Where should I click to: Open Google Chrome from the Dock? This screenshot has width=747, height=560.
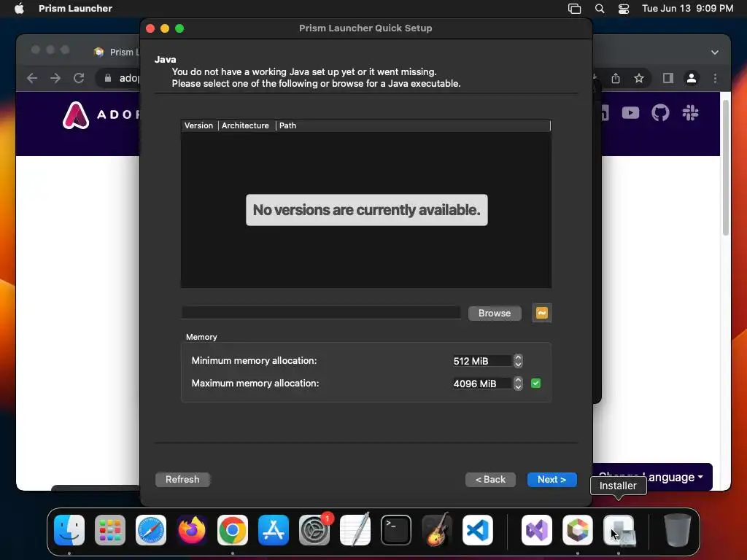click(x=233, y=530)
